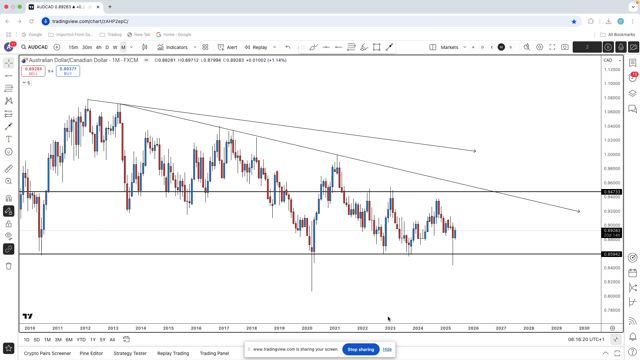The width and height of the screenshot is (640, 360).
Task: Expand the indicators favorites dropdown arrow
Action: click(195, 47)
